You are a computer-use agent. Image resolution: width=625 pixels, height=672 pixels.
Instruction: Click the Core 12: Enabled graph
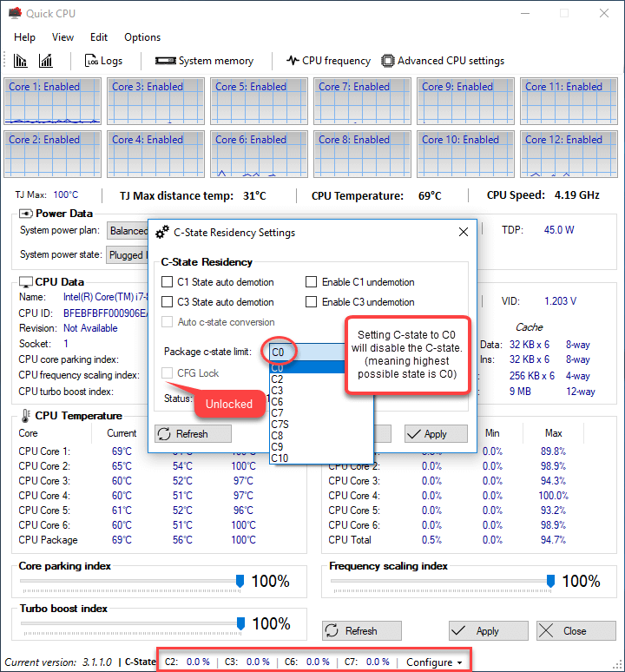[x=569, y=154]
